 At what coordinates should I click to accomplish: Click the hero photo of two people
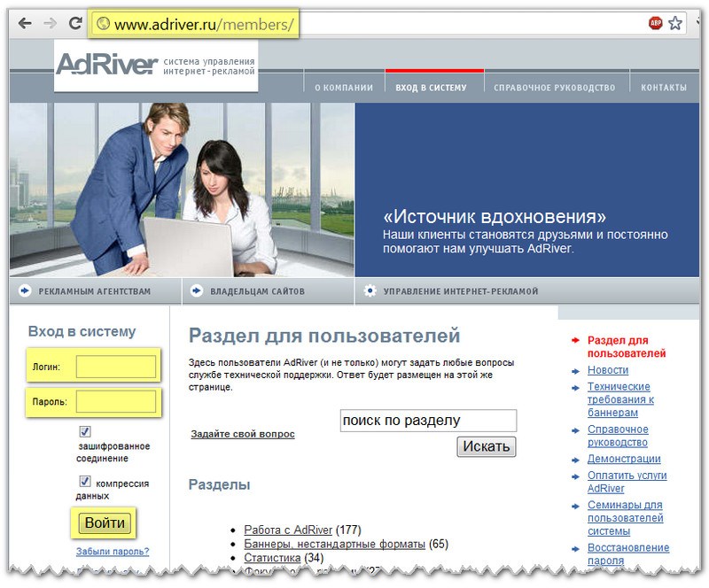pyautogui.click(x=182, y=190)
